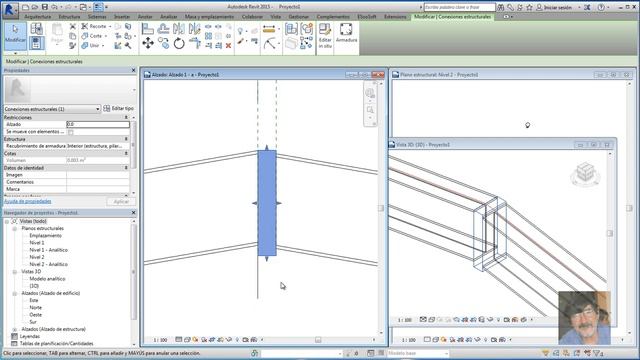This screenshot has width=640, height=360.
Task: Click the red Delete X icon in ribbon
Action: point(229,46)
